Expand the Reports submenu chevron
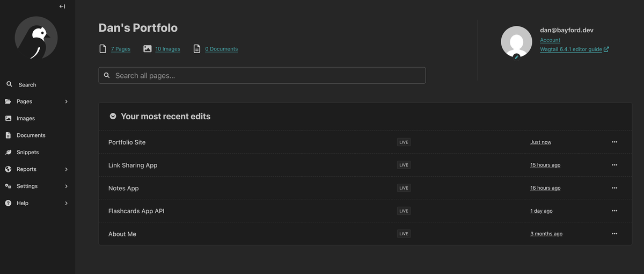This screenshot has width=644, height=274. tap(67, 169)
